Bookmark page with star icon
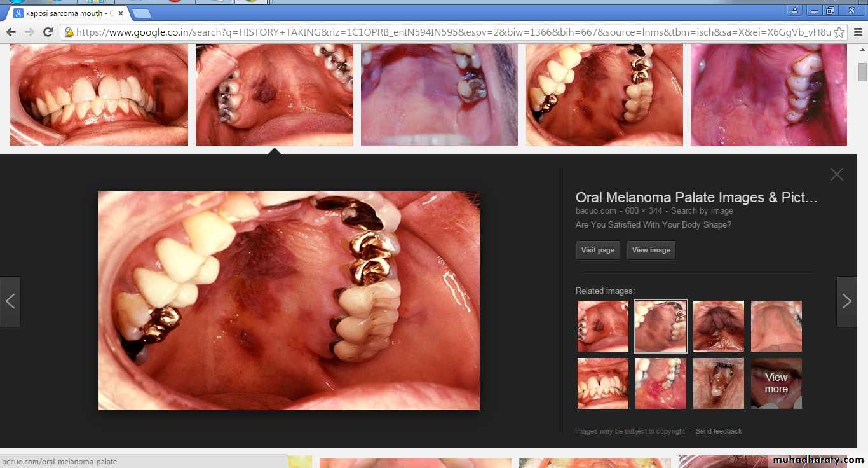The width and height of the screenshot is (868, 468). pyautogui.click(x=839, y=32)
